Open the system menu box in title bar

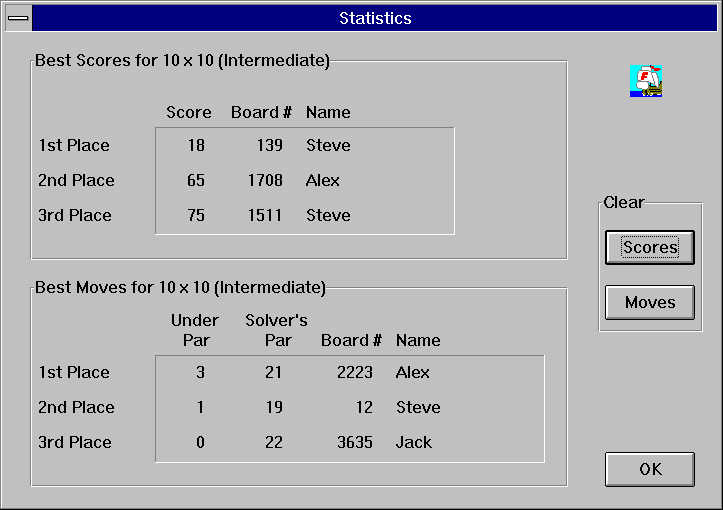pyautogui.click(x=17, y=18)
